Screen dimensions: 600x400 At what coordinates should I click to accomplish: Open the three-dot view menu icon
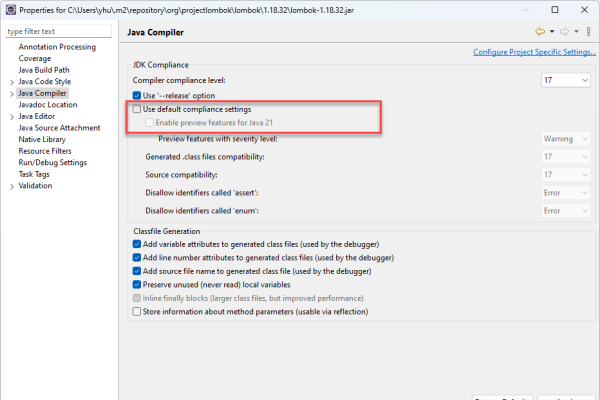tap(589, 32)
